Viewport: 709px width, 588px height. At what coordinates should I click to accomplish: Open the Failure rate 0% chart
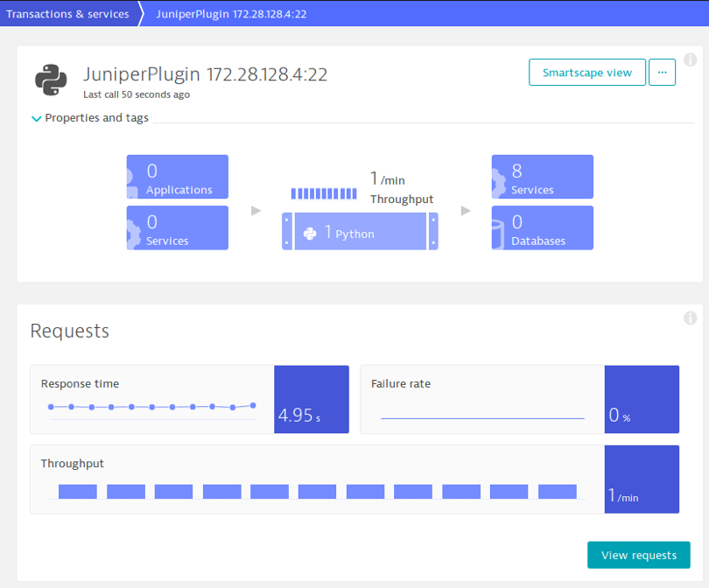(520, 400)
